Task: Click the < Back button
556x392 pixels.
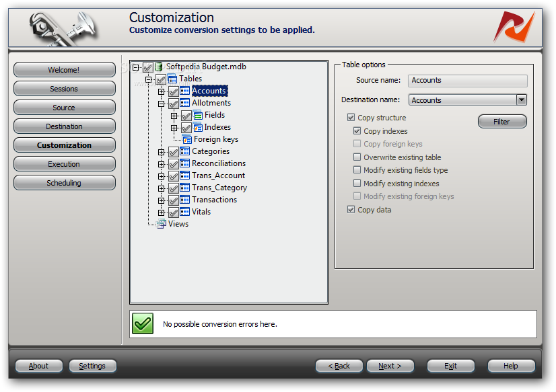Action: (339, 366)
